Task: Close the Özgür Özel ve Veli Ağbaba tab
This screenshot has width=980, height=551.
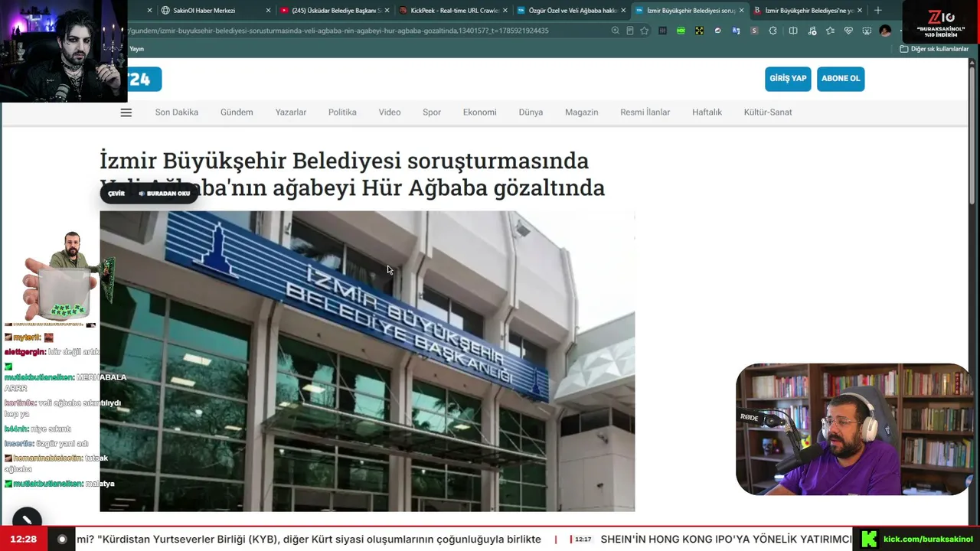Action: pyautogui.click(x=623, y=11)
